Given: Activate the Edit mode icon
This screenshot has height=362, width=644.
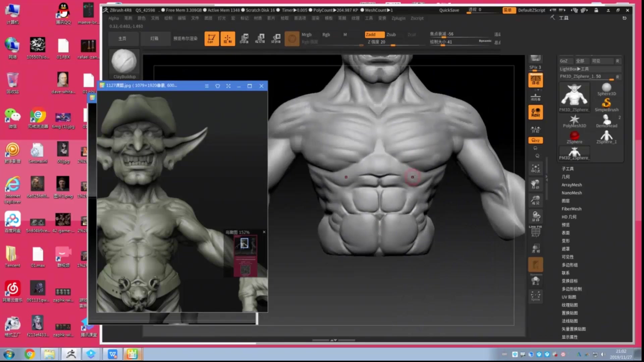Looking at the screenshot, I should tap(211, 38).
